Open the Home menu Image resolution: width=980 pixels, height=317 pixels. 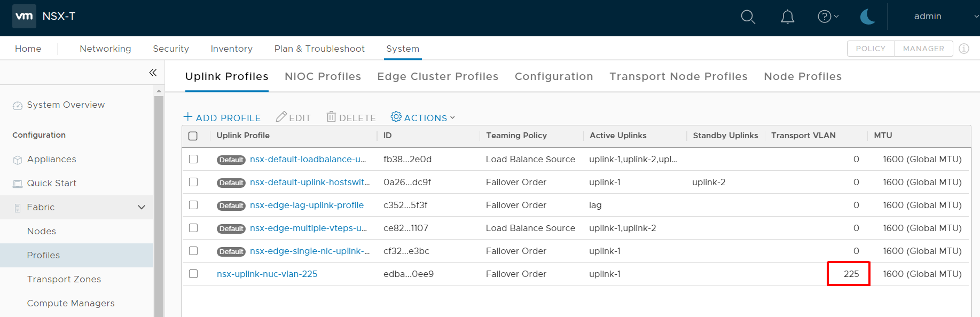(28, 49)
